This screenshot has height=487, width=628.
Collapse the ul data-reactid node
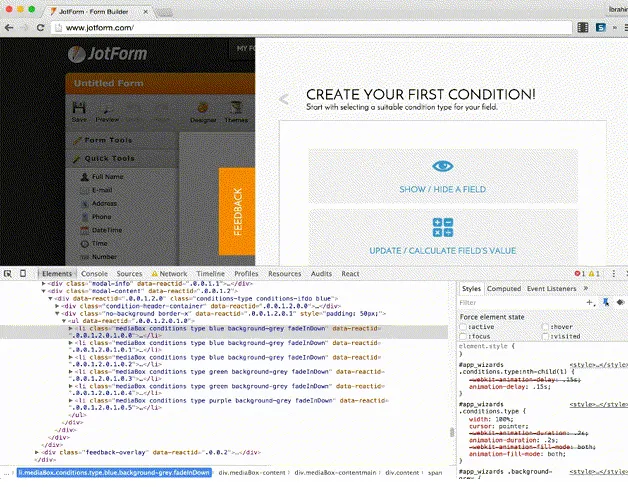(x=64, y=321)
